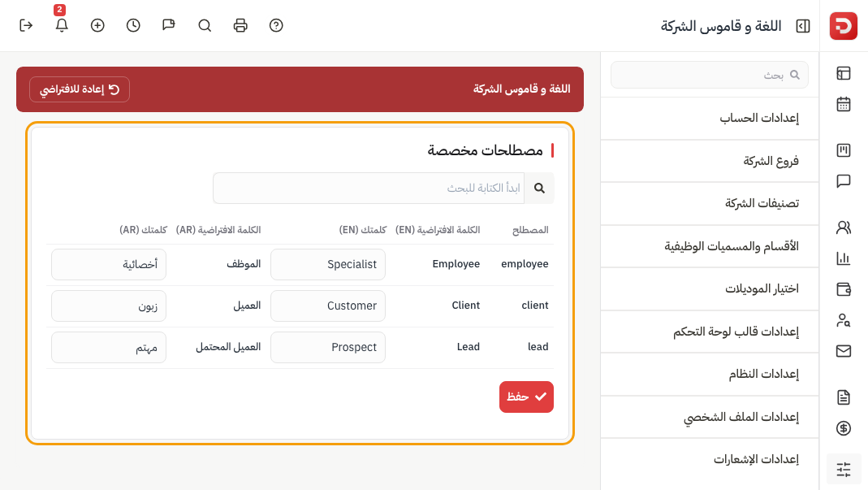
Task: Open the mail envelope icon in right rail
Action: click(x=843, y=351)
